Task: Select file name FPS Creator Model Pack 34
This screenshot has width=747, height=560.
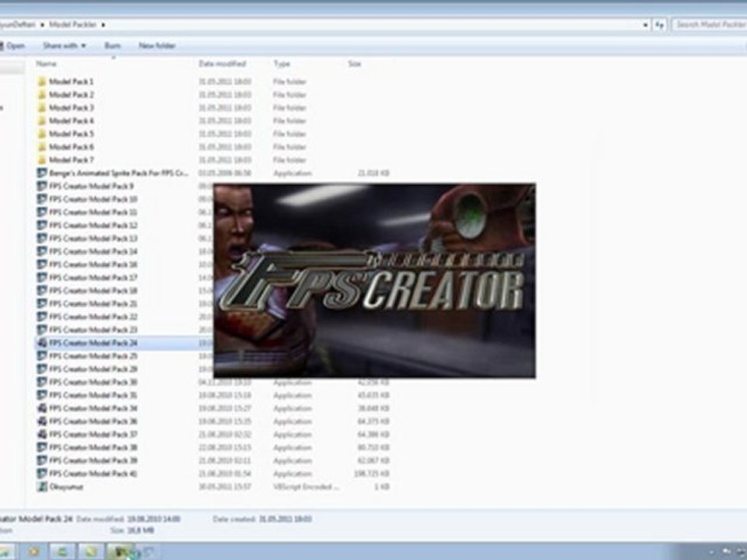Action: pos(93,408)
